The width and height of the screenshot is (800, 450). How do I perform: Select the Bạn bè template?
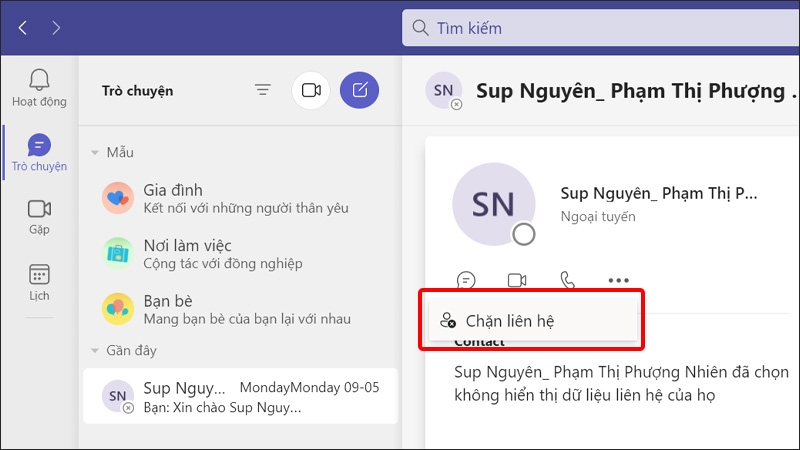pyautogui.click(x=241, y=309)
